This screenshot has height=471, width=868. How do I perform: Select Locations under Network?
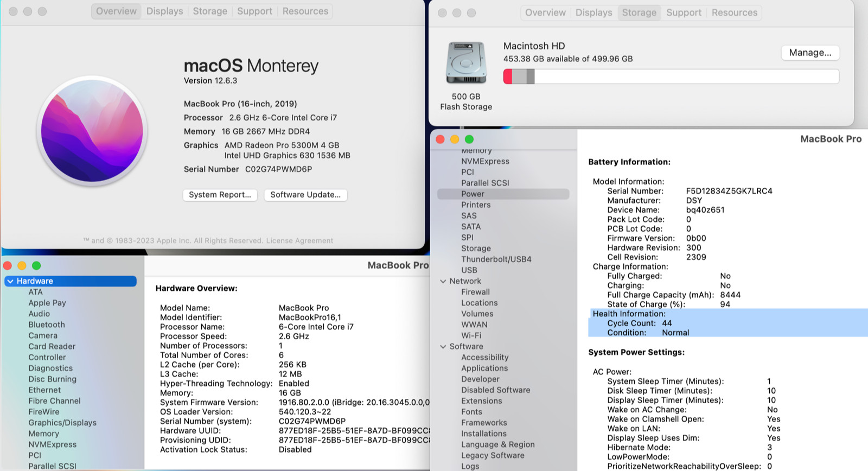click(x=479, y=303)
